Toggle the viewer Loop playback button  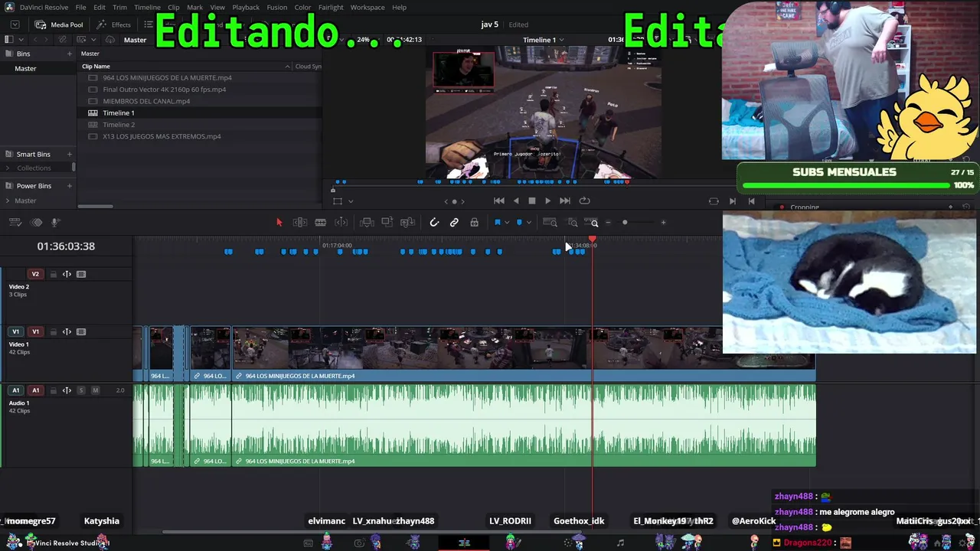click(585, 201)
